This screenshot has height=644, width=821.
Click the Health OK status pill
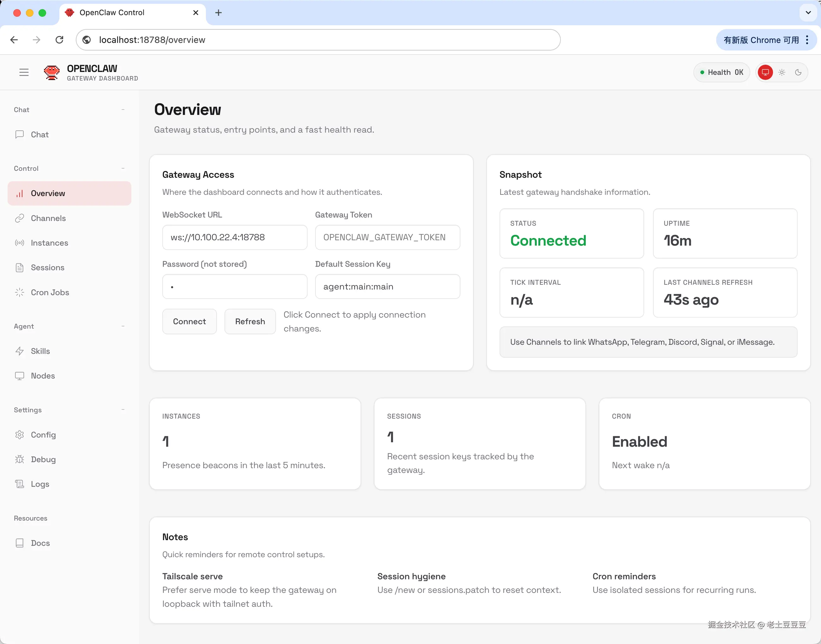721,72
